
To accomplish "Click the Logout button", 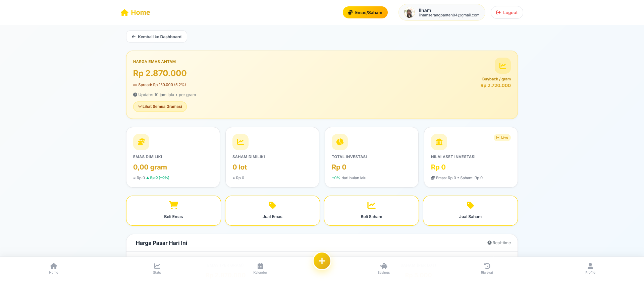I will tap(507, 12).
